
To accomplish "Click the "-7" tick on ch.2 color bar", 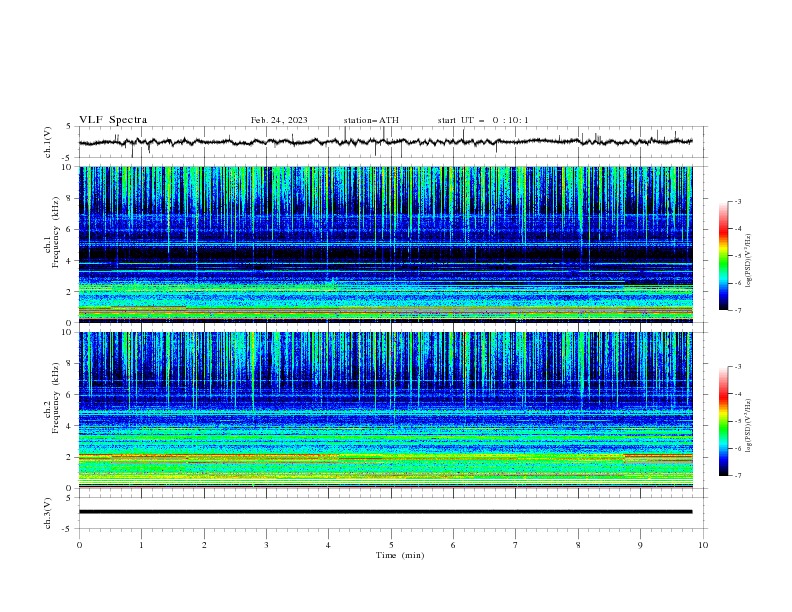I will click(737, 475).
